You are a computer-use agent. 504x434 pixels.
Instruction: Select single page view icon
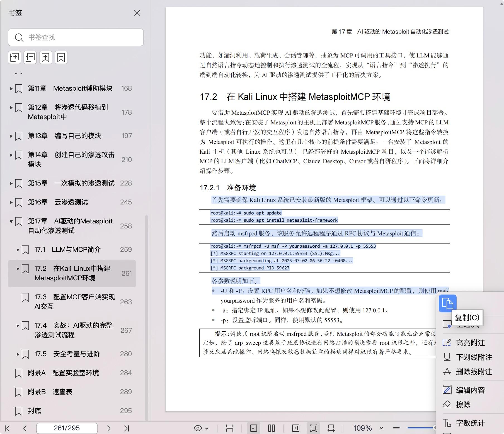click(254, 428)
